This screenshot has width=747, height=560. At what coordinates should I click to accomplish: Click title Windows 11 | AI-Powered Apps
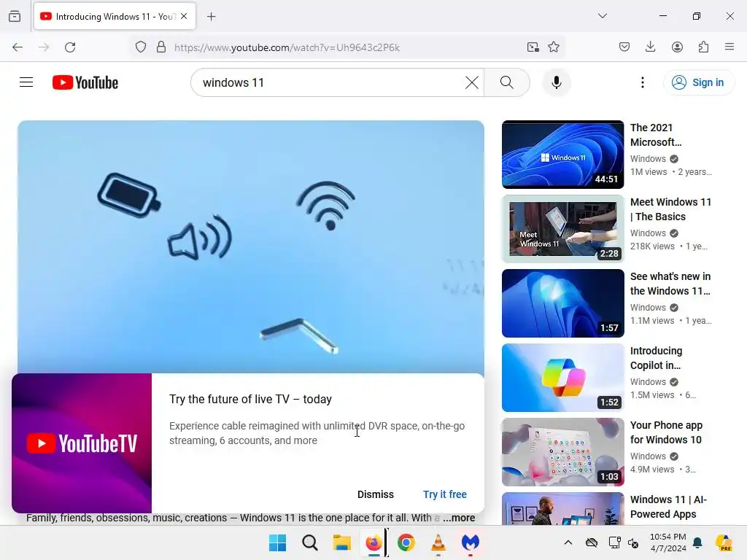tap(668, 507)
